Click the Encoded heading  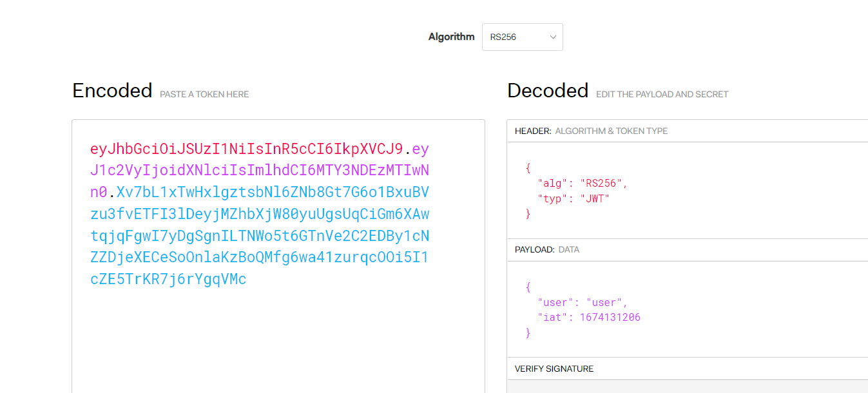point(112,91)
